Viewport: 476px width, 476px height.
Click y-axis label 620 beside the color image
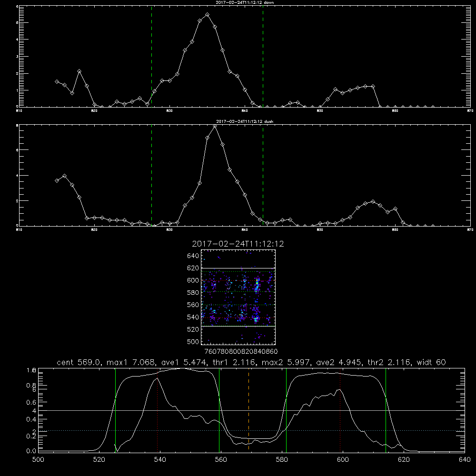tap(193, 268)
